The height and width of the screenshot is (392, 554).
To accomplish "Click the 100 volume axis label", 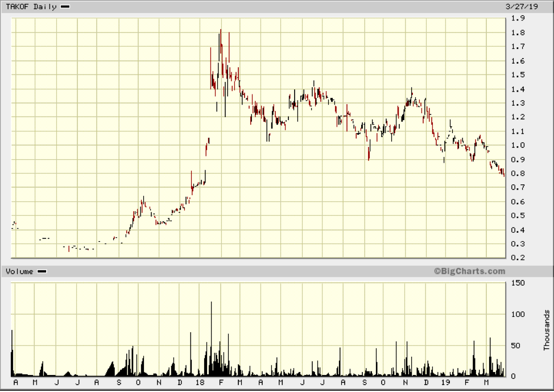I will click(x=518, y=314).
